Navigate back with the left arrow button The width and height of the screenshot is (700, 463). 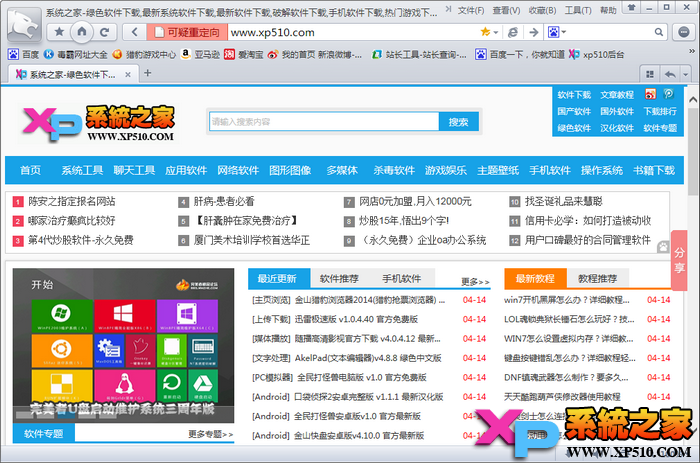point(134,32)
